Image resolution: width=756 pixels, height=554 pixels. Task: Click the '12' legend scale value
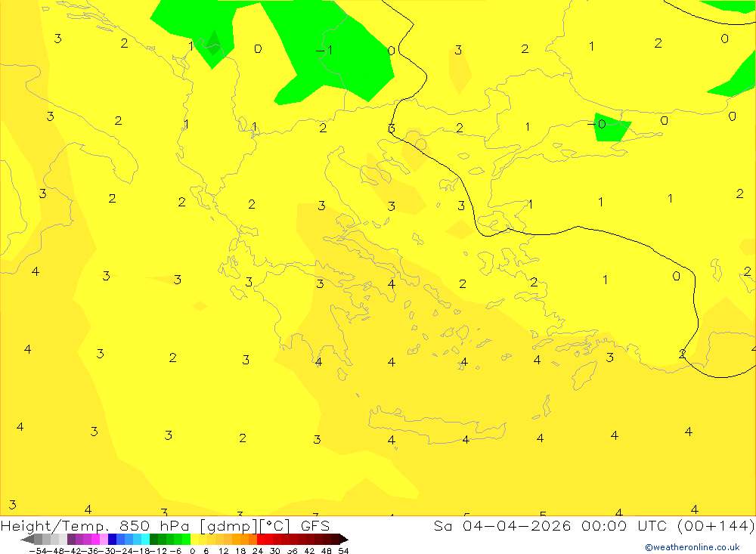point(223,551)
